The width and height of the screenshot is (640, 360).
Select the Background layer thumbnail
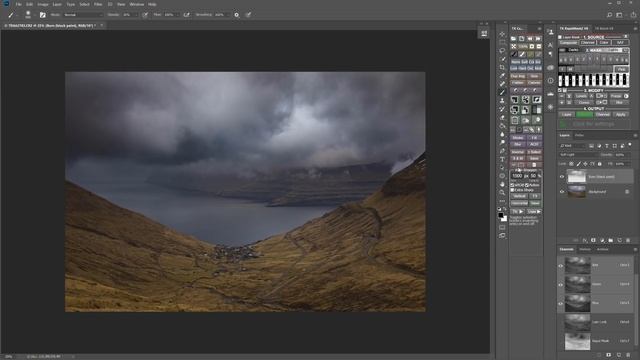click(x=576, y=191)
